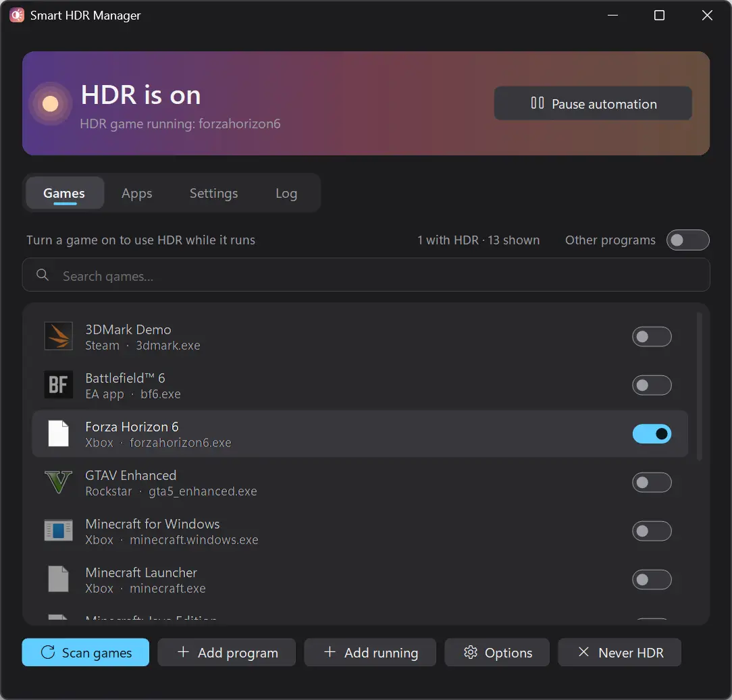
Task: Open the Settings tab
Action: coord(214,193)
